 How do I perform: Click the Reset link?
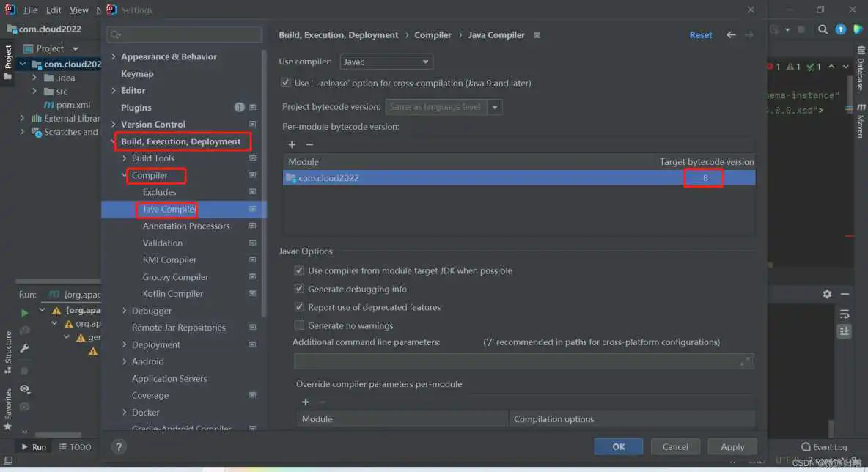[700, 35]
